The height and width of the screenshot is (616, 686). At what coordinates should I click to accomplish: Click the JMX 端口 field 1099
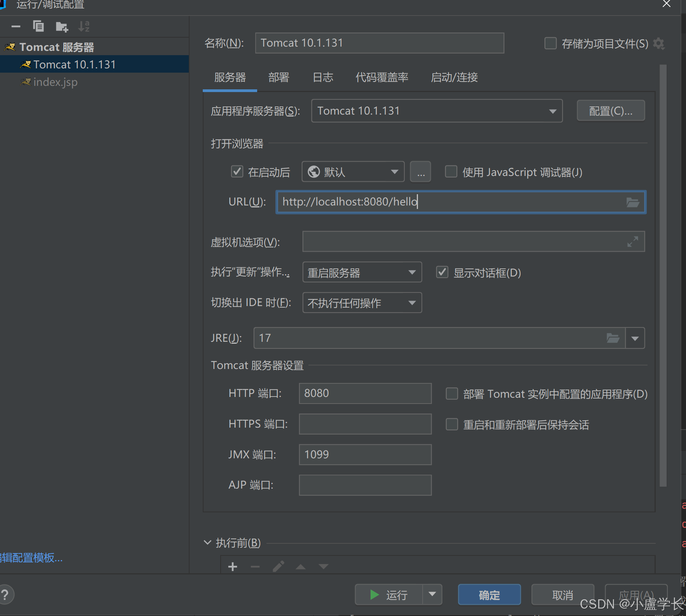point(365,454)
